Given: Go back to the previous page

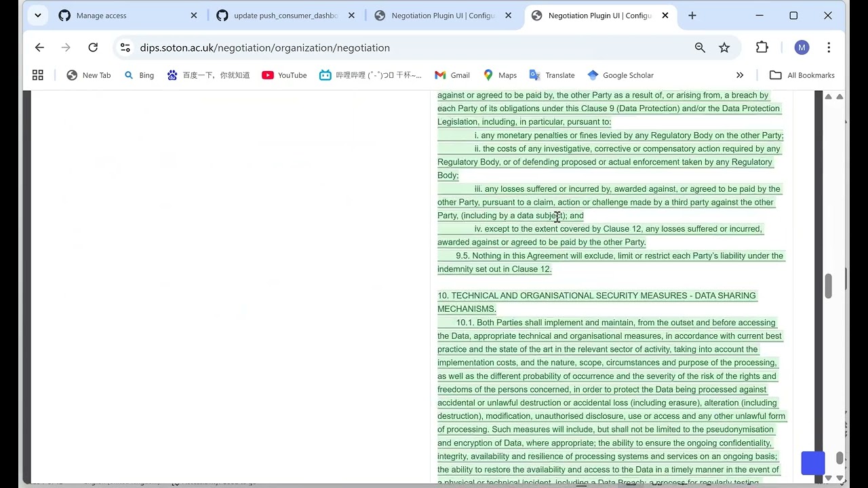Looking at the screenshot, I should point(39,47).
